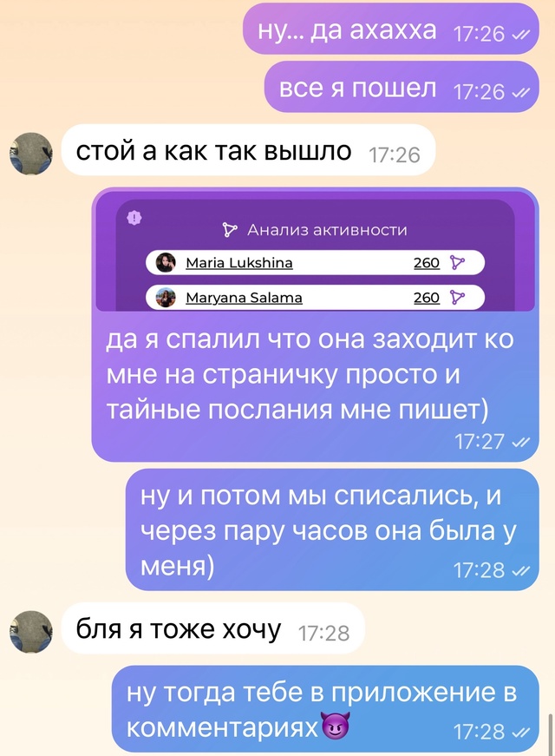Tap the exclamation badge icon in the embedded image
Image resolution: width=555 pixels, height=756 pixels.
(x=134, y=219)
